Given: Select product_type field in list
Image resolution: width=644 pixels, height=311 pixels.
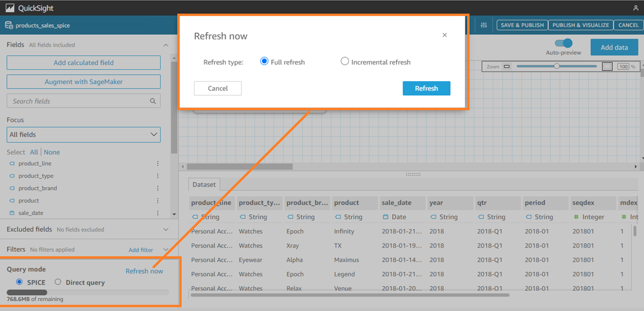Looking at the screenshot, I should [36, 176].
